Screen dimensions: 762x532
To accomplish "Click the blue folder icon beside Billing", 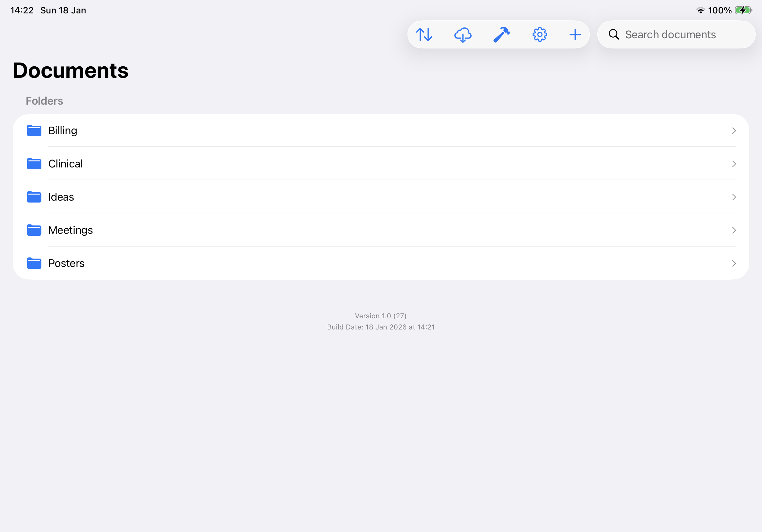I will (x=34, y=130).
